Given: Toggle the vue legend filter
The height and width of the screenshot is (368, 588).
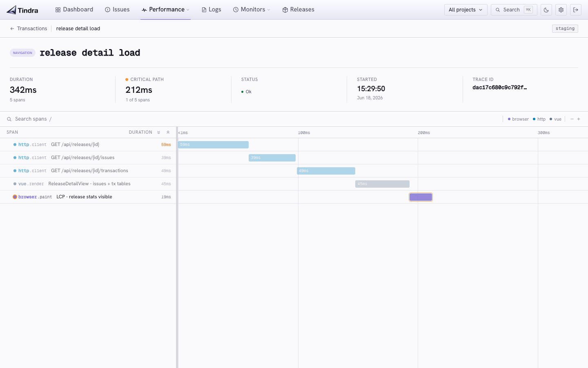Looking at the screenshot, I should [555, 119].
